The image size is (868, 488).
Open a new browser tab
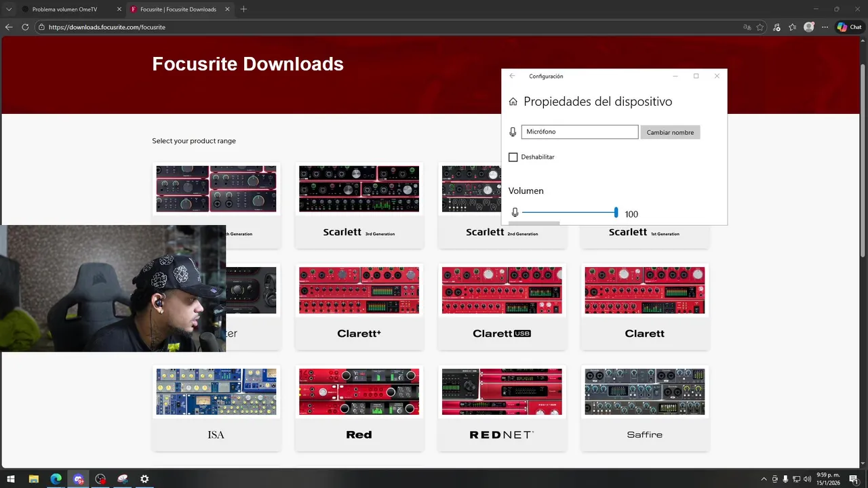pyautogui.click(x=243, y=9)
